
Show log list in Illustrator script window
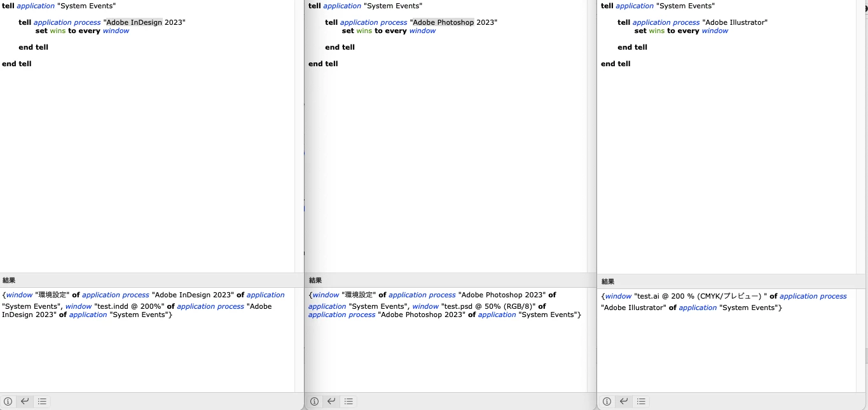coord(641,402)
